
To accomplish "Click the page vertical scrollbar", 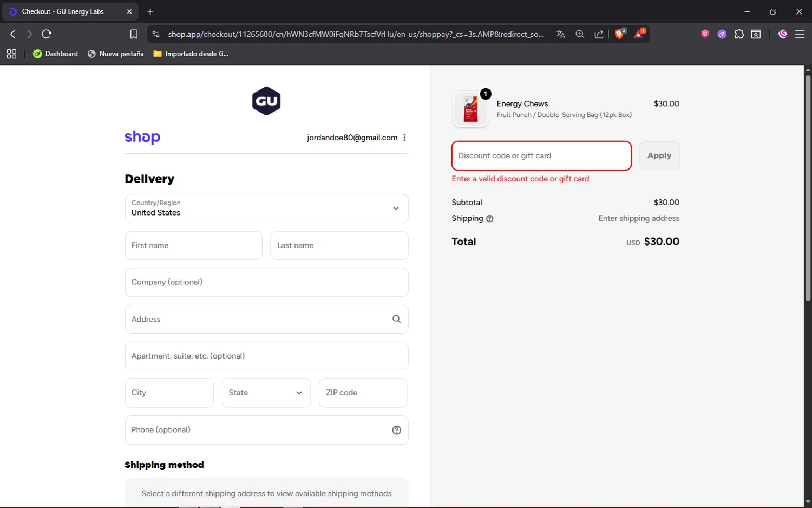I will coord(808,188).
